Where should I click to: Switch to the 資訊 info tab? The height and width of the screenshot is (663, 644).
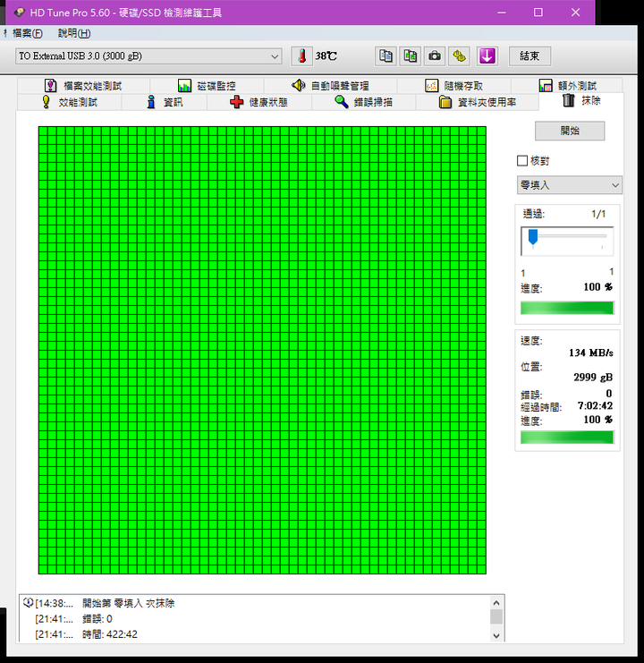165,102
